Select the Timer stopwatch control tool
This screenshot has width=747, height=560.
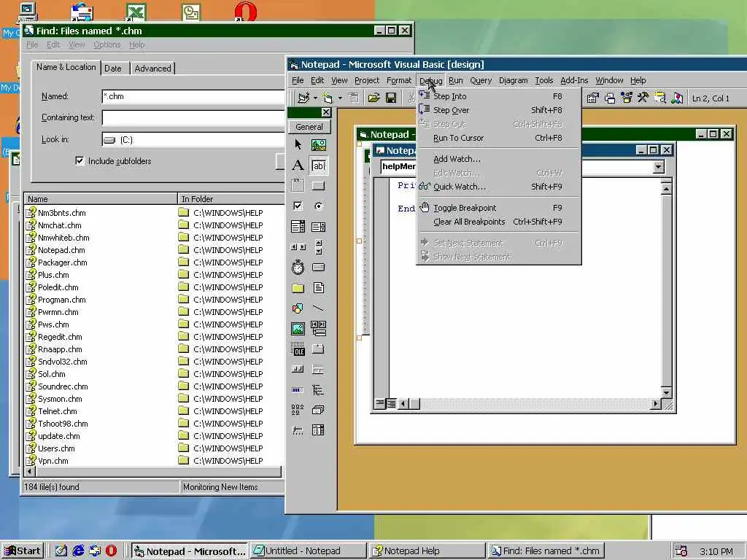coord(298,267)
